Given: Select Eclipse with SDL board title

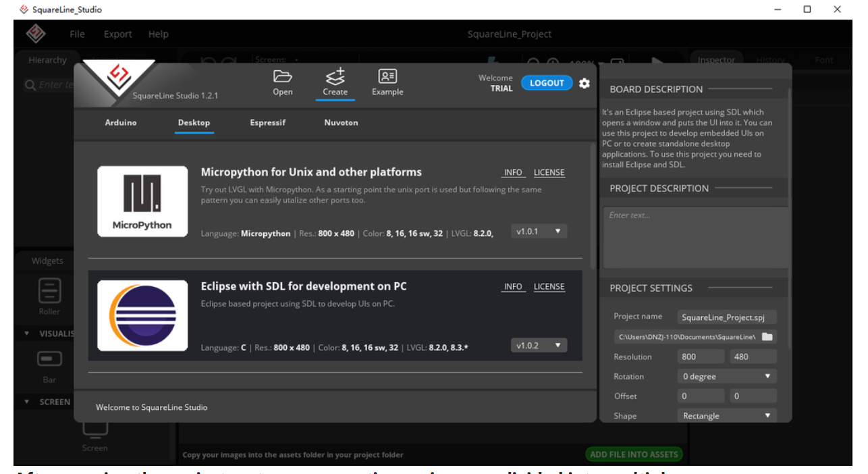Looking at the screenshot, I should pos(304,286).
